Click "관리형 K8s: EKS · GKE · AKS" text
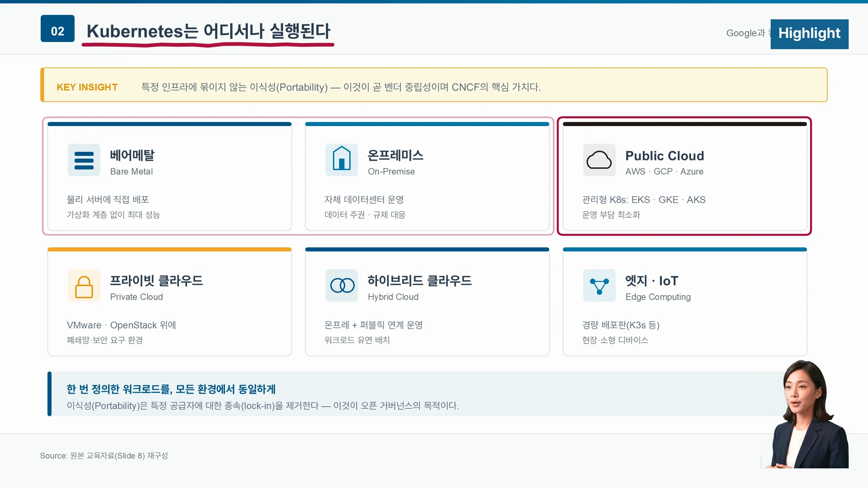 pyautogui.click(x=644, y=200)
